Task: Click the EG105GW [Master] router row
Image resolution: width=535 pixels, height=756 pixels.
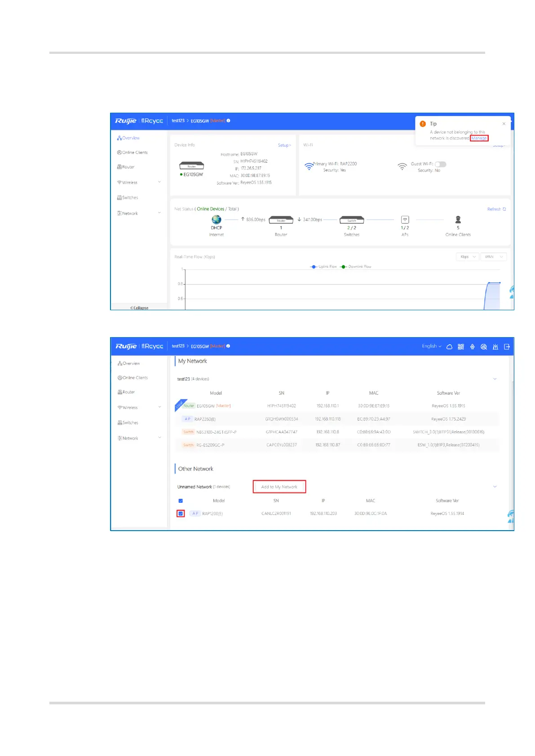Action: (x=337, y=406)
